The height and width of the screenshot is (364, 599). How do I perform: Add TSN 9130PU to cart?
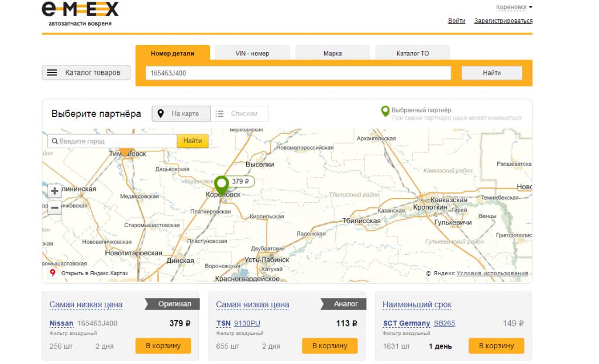tap(330, 346)
